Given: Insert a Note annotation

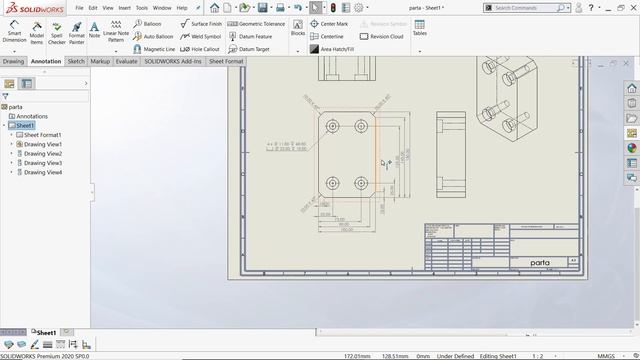Looking at the screenshot, I should (94, 30).
